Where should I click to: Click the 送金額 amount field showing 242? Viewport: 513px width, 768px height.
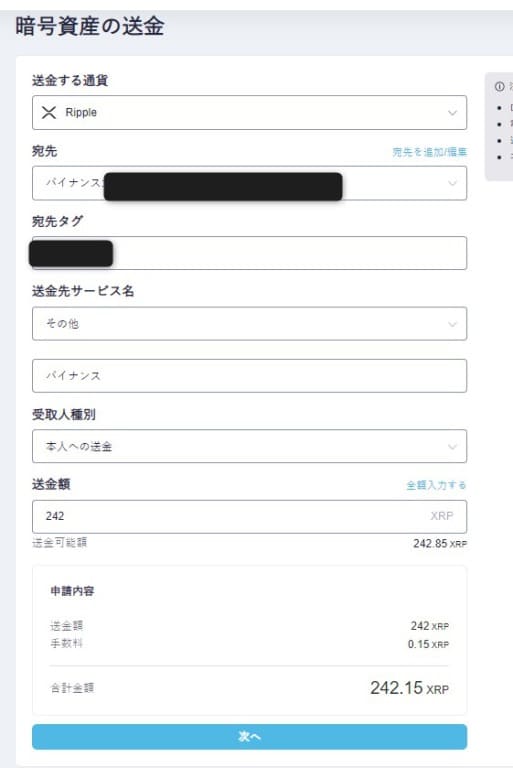click(x=249, y=517)
